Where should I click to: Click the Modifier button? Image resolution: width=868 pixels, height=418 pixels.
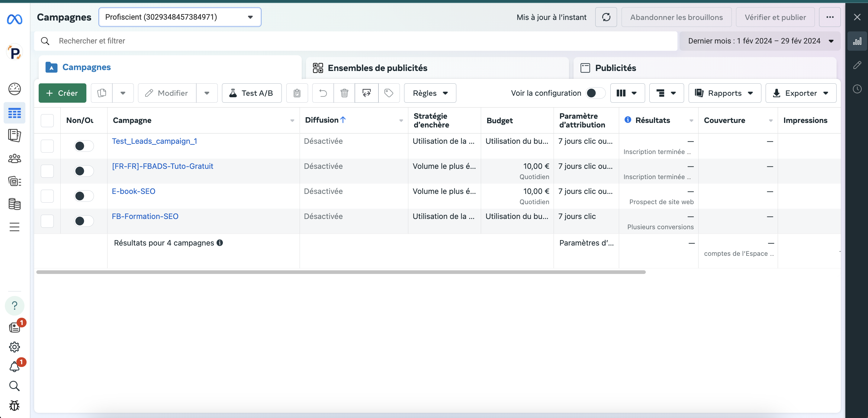click(167, 93)
